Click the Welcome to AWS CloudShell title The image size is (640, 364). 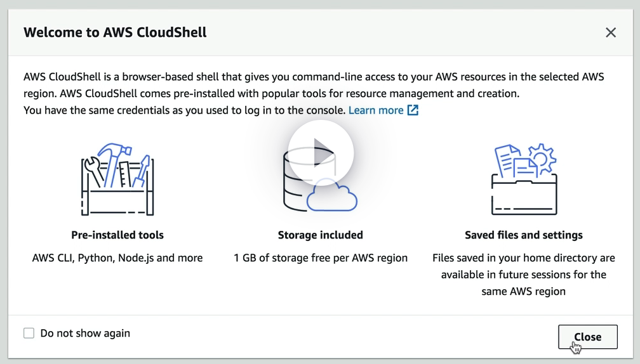click(x=115, y=32)
